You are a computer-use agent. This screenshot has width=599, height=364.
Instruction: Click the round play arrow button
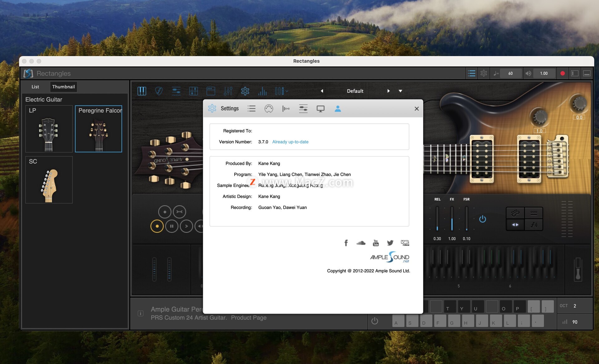(x=186, y=226)
